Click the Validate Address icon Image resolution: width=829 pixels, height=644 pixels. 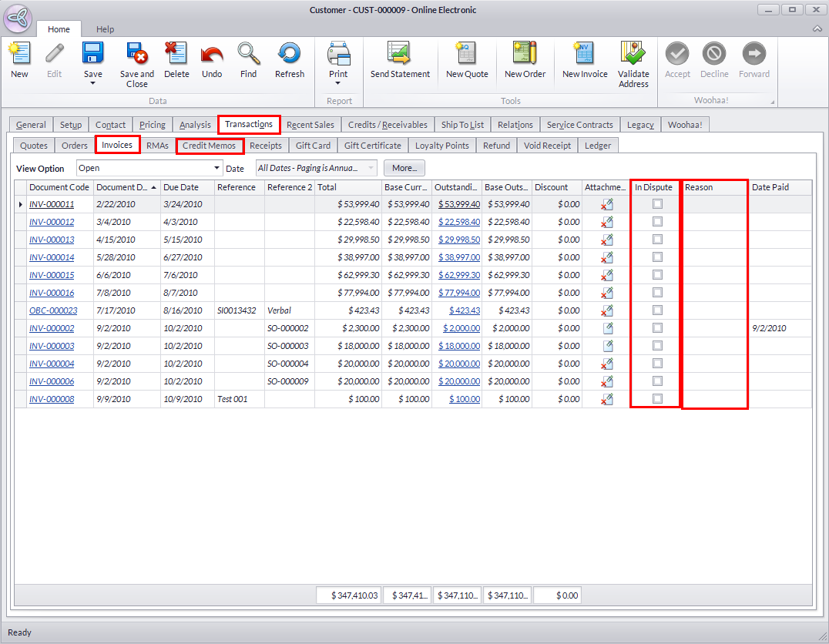pyautogui.click(x=633, y=54)
